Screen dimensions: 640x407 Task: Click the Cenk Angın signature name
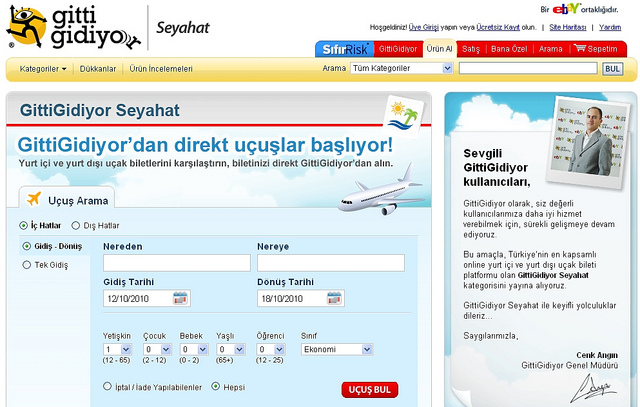click(597, 355)
